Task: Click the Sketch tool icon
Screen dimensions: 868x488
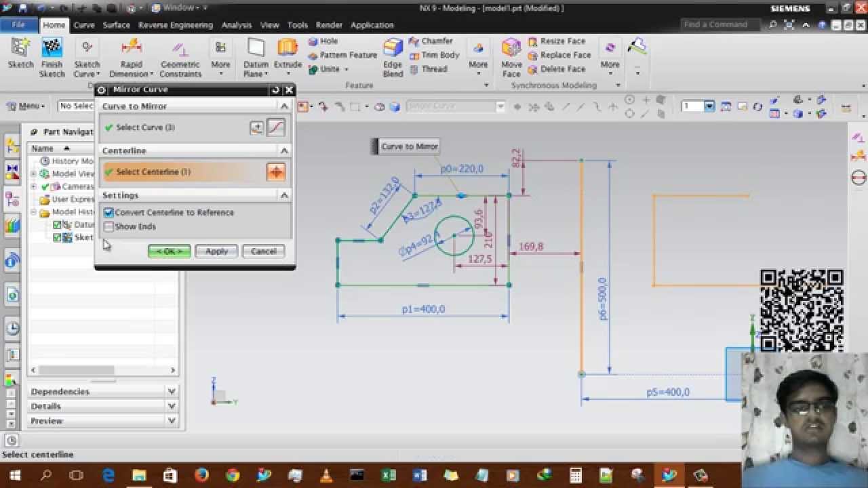Action: click(20, 47)
